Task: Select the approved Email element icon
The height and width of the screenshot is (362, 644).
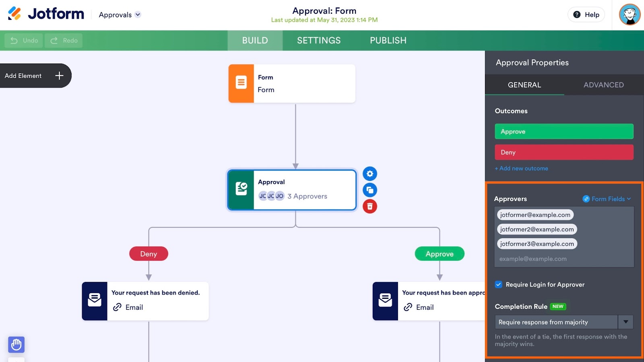Action: pos(385,301)
